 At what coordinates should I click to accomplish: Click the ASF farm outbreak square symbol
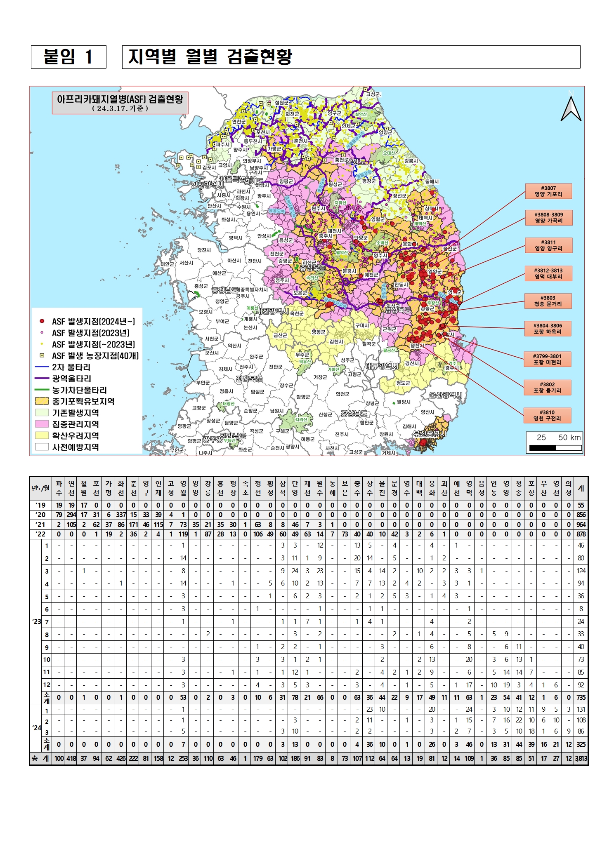click(x=42, y=355)
